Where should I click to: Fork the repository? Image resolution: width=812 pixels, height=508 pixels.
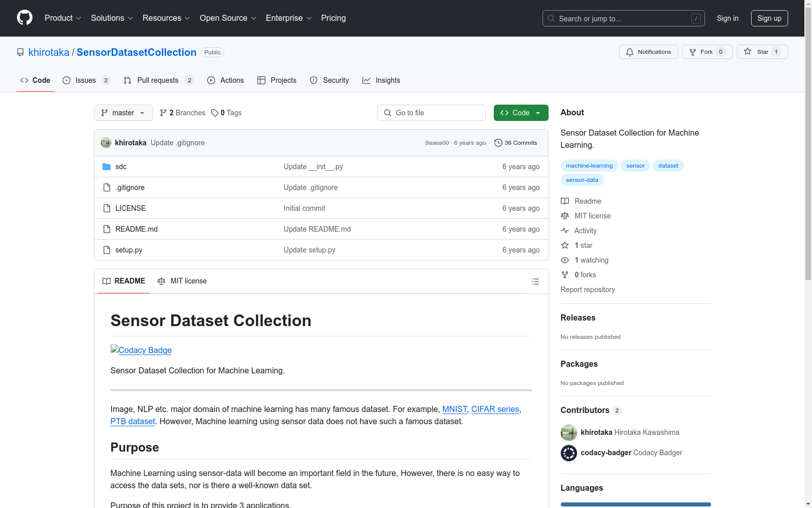707,52
